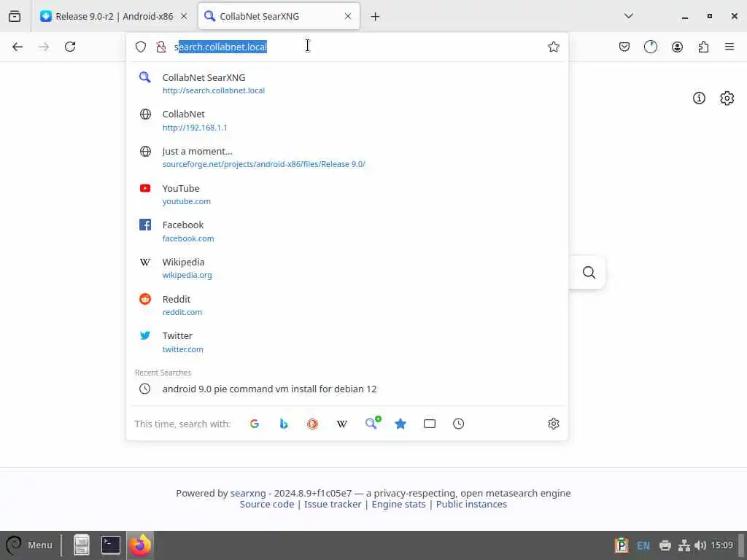Close the CollabNet SearXNG tab
The height and width of the screenshot is (560, 747).
coord(348,16)
